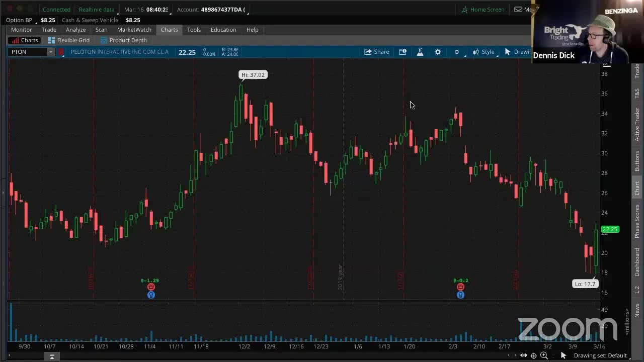This screenshot has height=362, width=644.
Task: Open the Monitor tab
Action: [x=22, y=30]
